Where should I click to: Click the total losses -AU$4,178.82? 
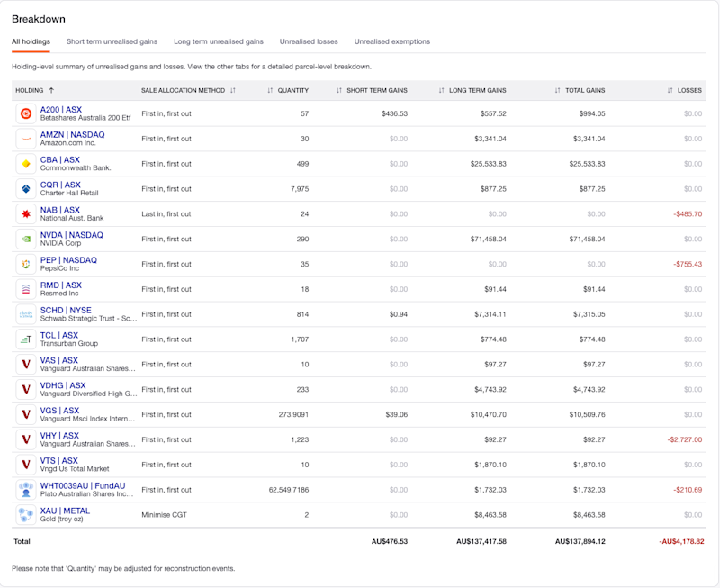coord(681,541)
